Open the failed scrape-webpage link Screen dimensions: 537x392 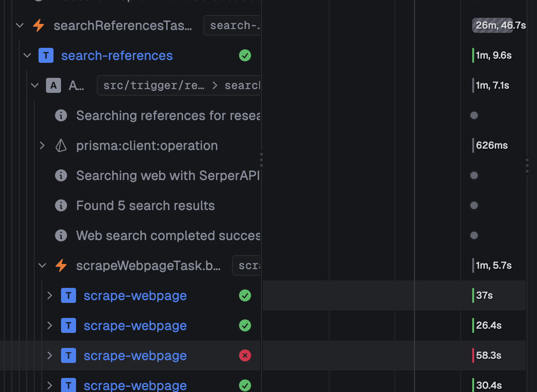(135, 356)
